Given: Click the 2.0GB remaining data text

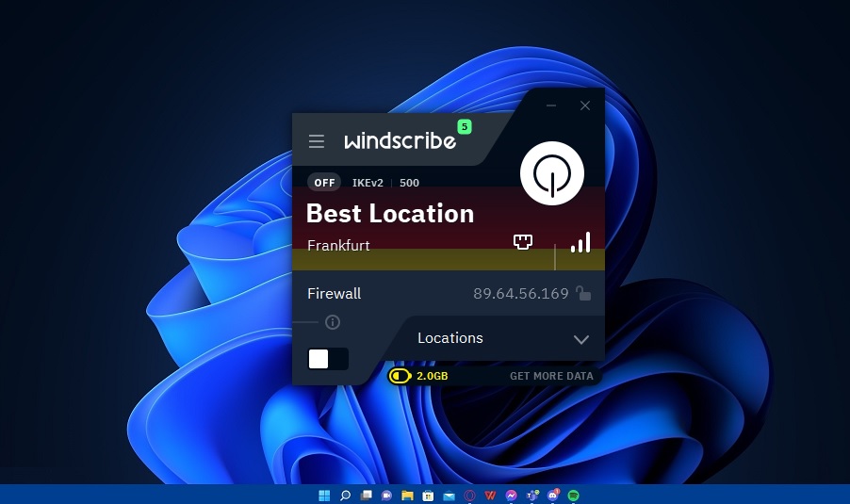Looking at the screenshot, I should pos(432,376).
